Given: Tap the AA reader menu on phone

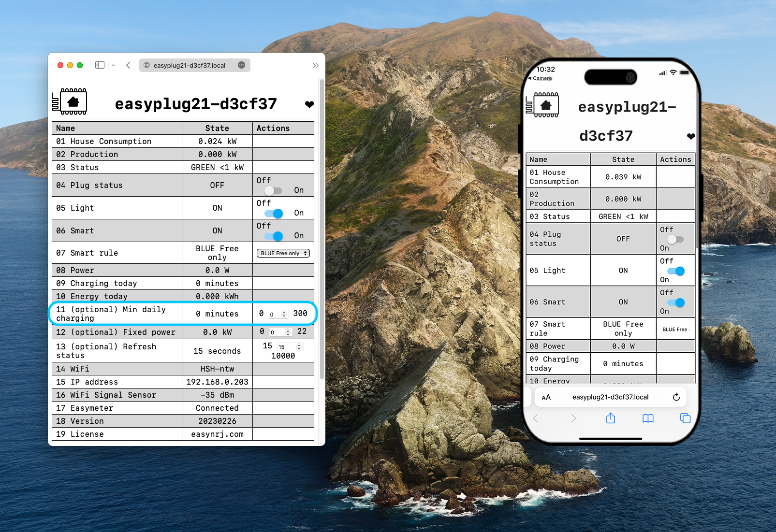Looking at the screenshot, I should pos(546,397).
